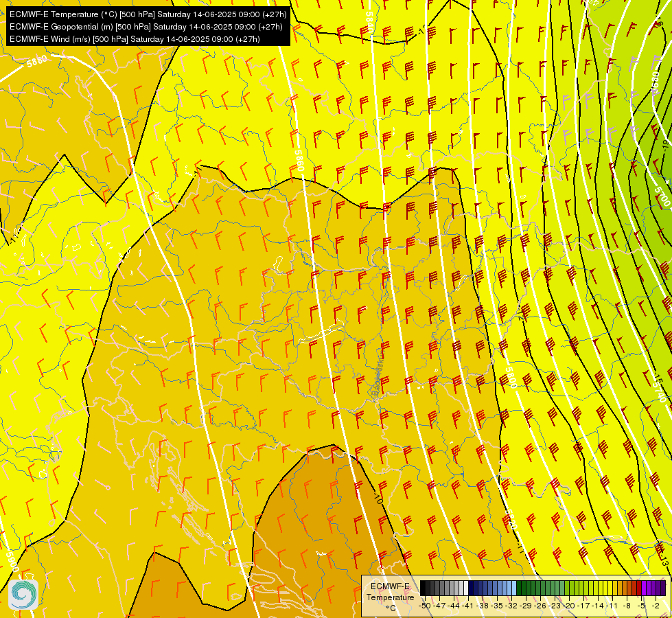672x618 pixels.
Task: Click the -20 value on the legend
Action: pyautogui.click(x=569, y=606)
